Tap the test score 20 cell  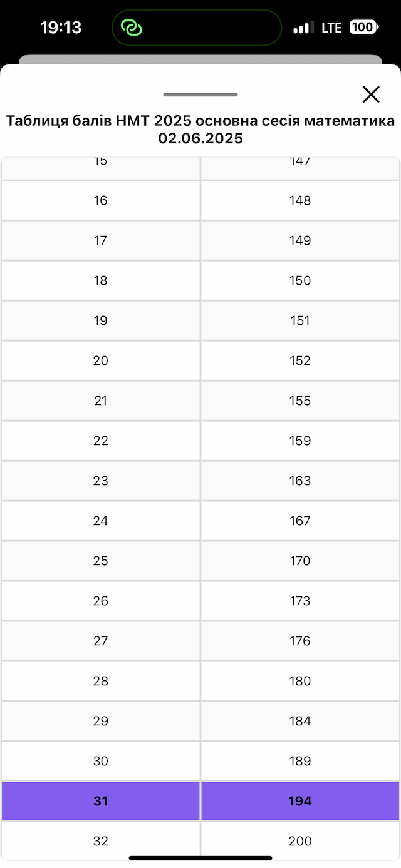click(100, 360)
